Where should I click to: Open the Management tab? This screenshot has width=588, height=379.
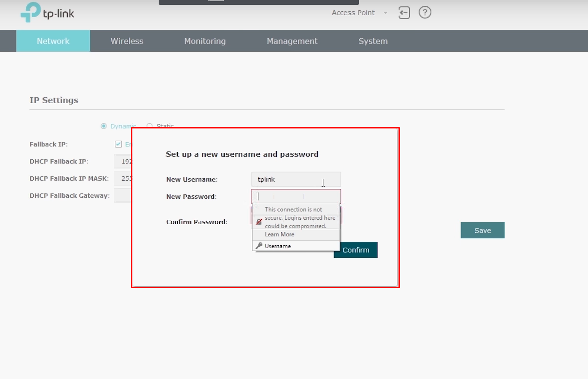[292, 41]
